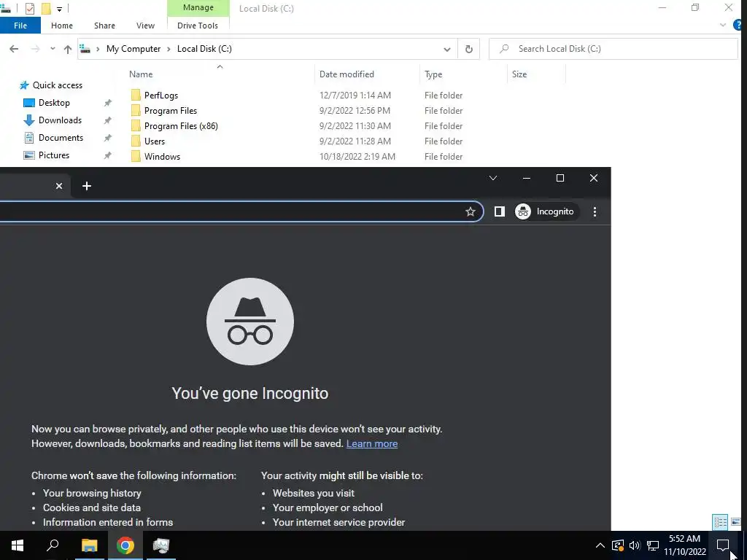The height and width of the screenshot is (560, 747).
Task: Open the taskbar clock and date
Action: click(685, 545)
